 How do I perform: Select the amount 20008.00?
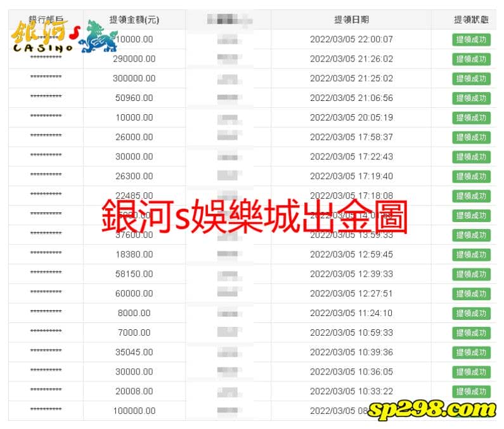coord(134,392)
